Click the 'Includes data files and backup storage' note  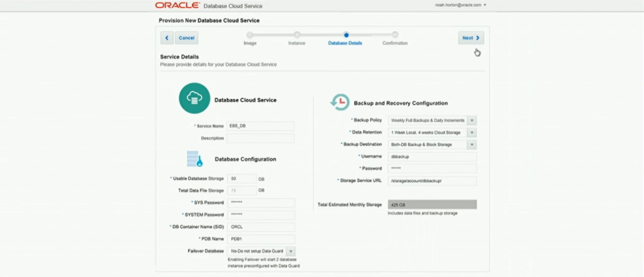pos(423,213)
